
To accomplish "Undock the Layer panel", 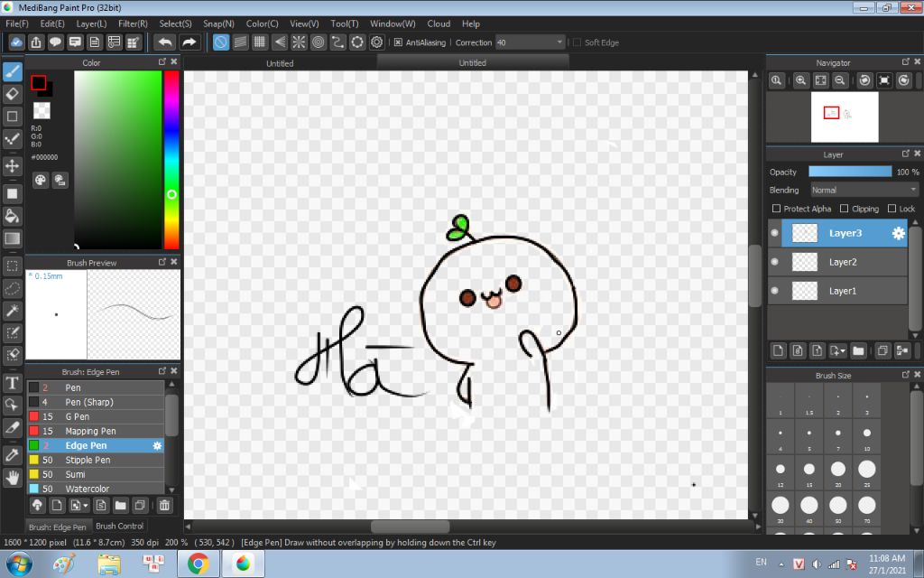I will tap(906, 154).
